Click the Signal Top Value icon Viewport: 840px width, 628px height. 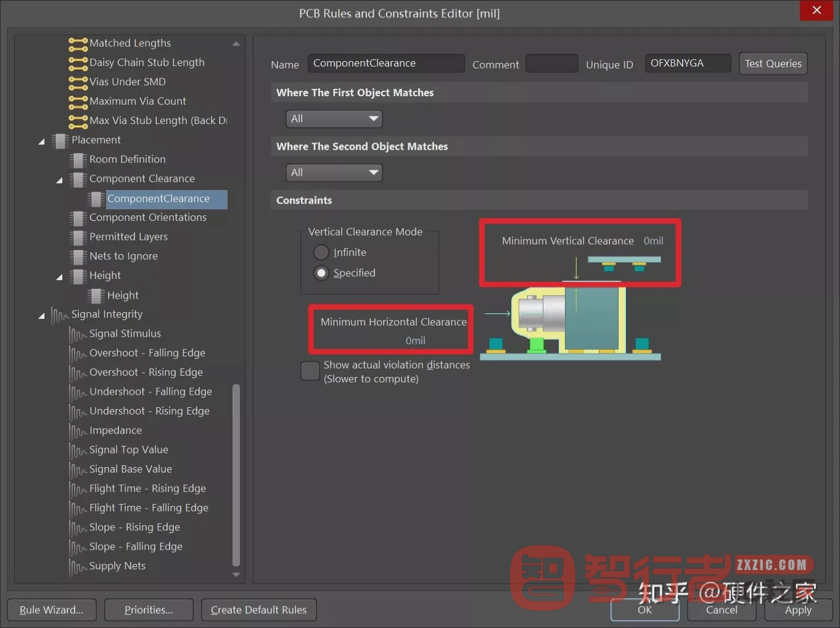(x=78, y=450)
